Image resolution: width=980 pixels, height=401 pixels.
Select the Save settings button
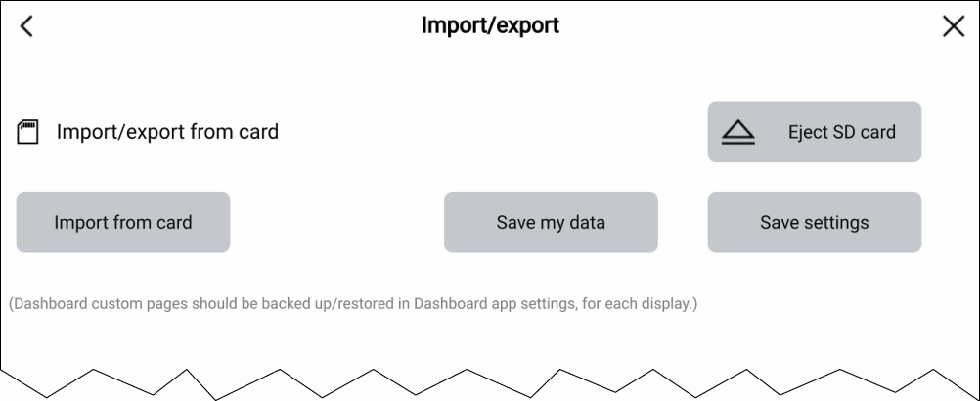(x=814, y=222)
